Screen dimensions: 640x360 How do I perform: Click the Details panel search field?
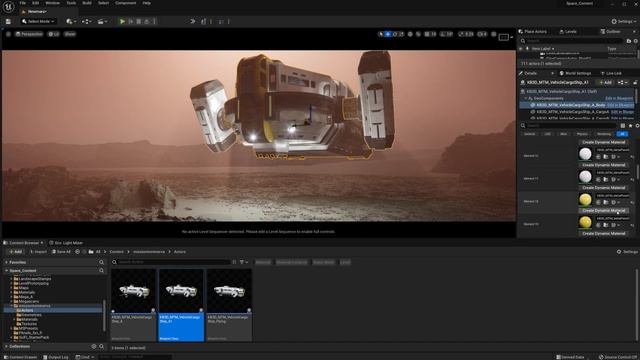(569, 126)
